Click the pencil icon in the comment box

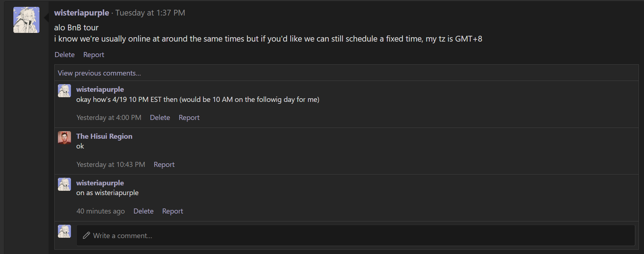point(86,236)
